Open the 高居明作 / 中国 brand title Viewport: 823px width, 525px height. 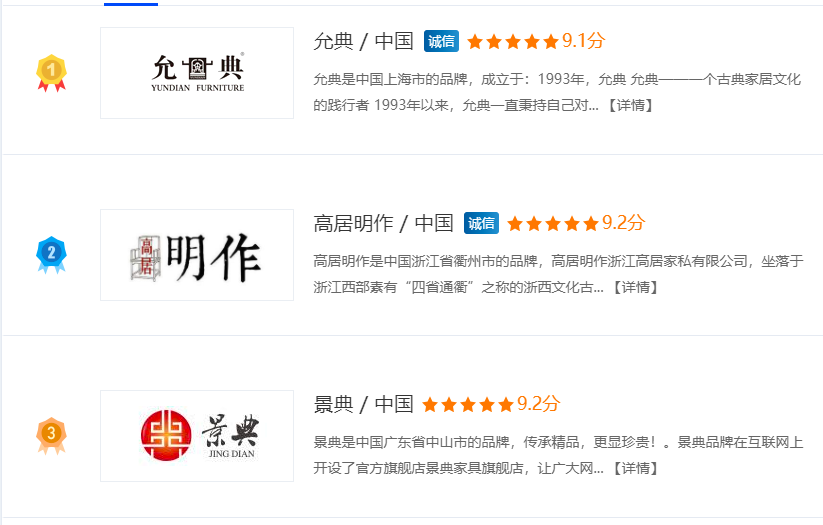pos(383,223)
